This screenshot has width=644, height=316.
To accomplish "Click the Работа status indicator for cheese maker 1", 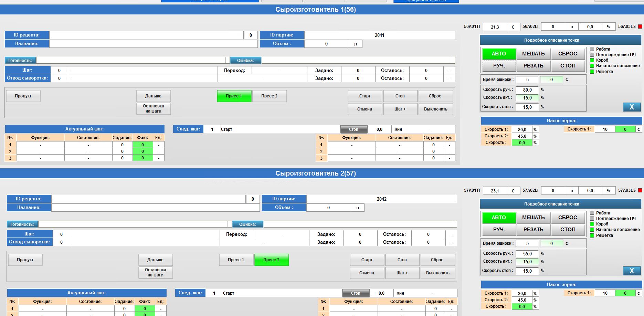I will coord(592,49).
